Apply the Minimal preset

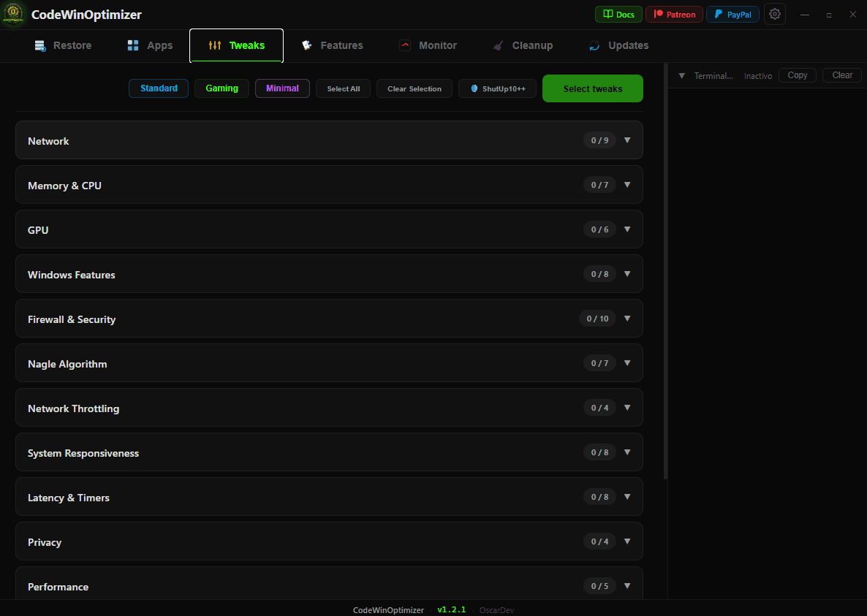[x=283, y=88]
